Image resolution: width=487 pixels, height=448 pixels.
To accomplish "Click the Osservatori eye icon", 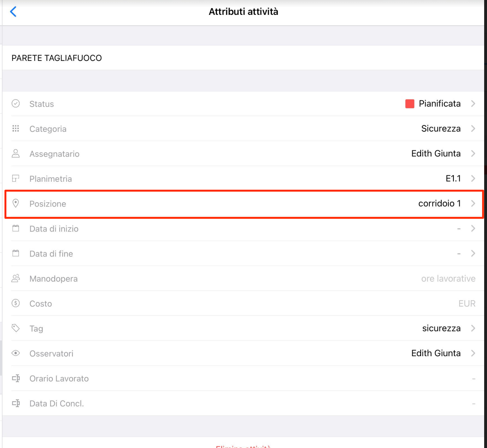I will (15, 353).
